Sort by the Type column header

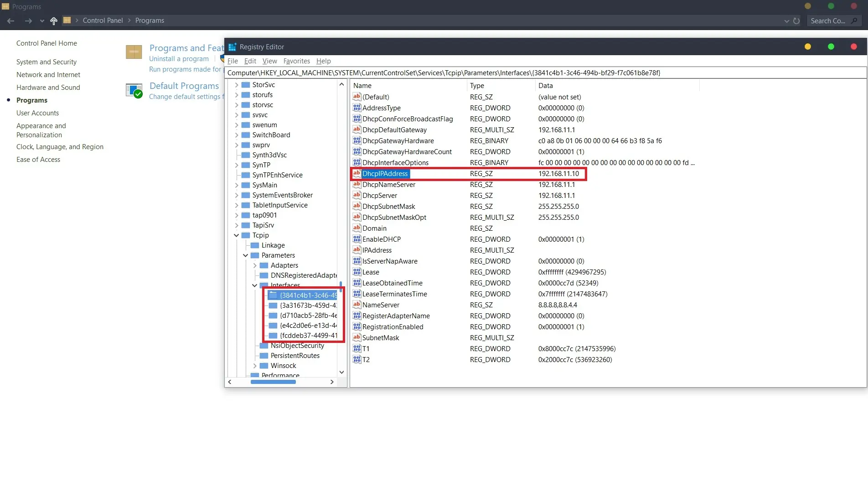pyautogui.click(x=501, y=86)
